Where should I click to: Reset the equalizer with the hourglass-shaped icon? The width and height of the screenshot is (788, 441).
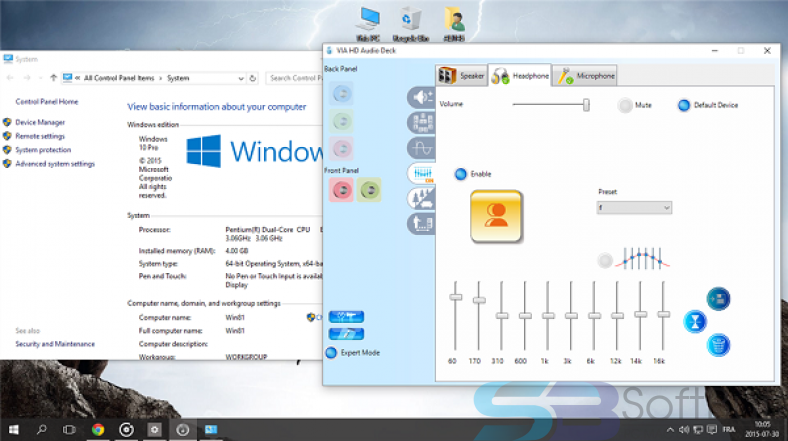pos(695,322)
